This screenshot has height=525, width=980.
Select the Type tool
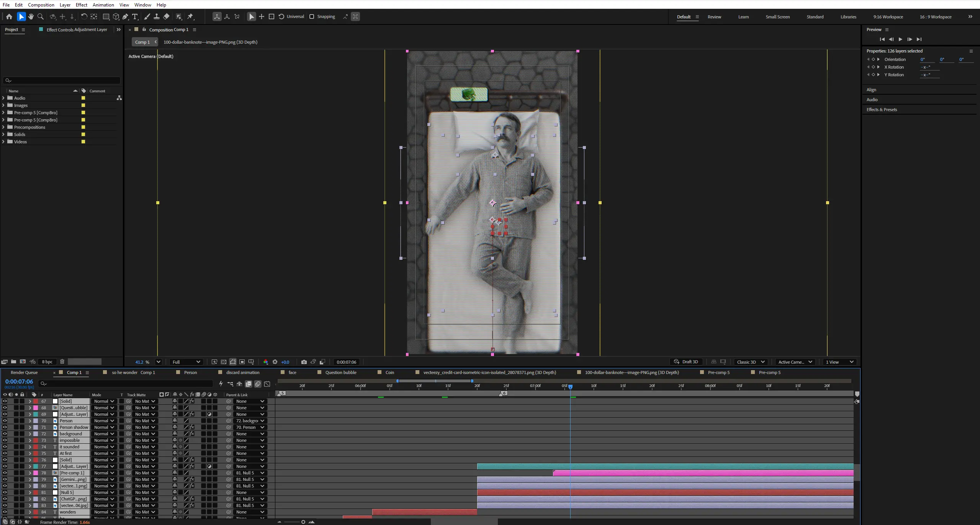tap(135, 16)
